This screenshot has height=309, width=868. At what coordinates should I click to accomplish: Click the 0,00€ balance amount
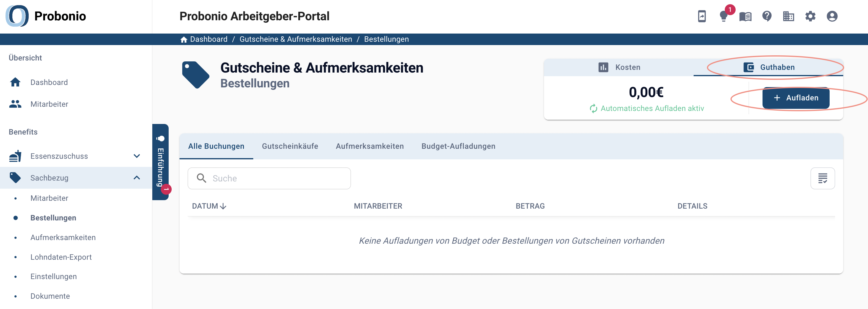(x=646, y=92)
